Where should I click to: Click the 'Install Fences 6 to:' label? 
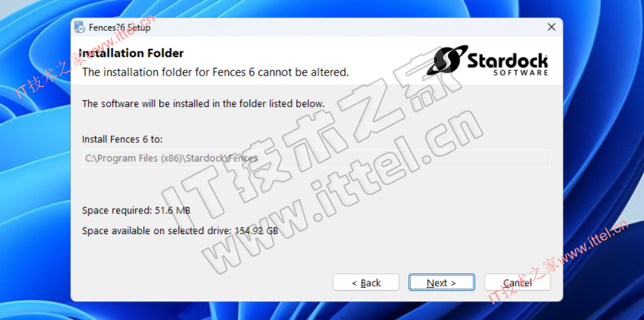point(122,139)
